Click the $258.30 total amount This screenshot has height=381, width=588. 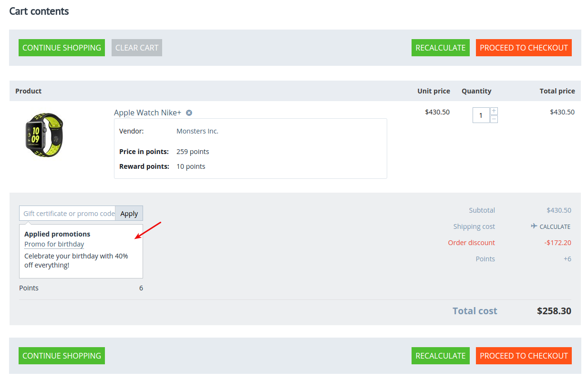[554, 311]
